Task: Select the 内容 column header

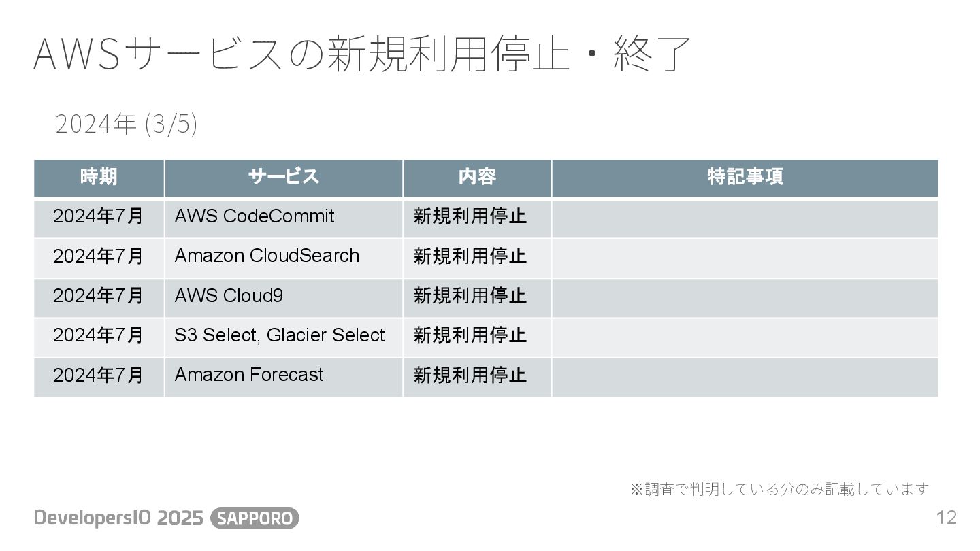Action: (x=477, y=178)
